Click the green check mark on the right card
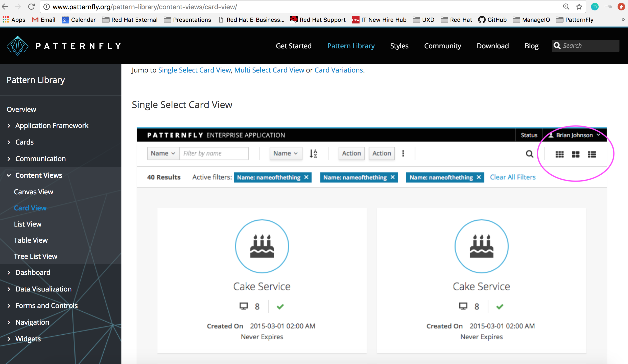 click(x=499, y=306)
